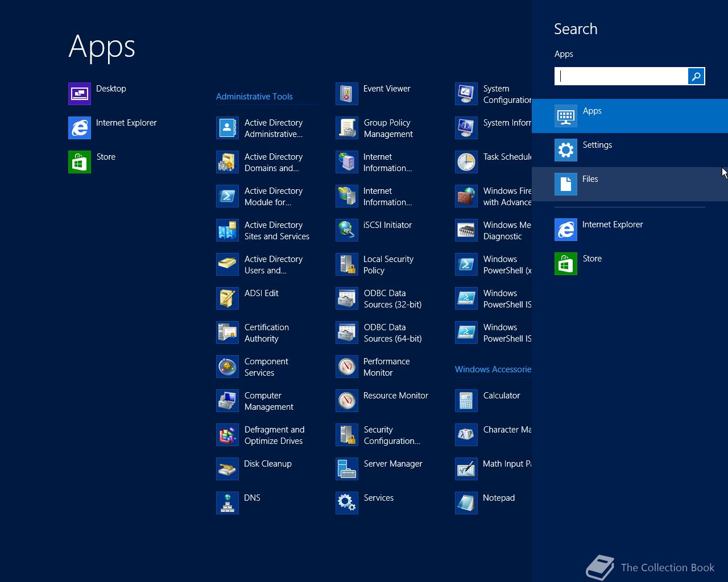Open Server Manager icon
This screenshot has height=582, width=728.
pos(347,469)
